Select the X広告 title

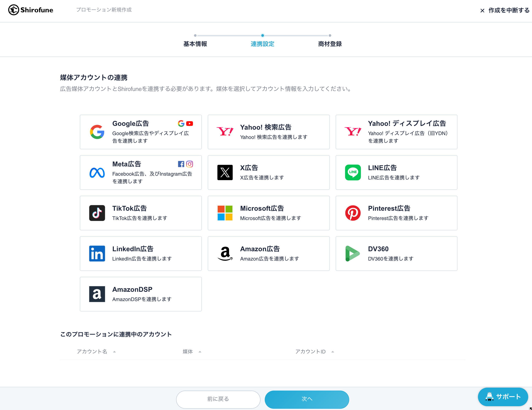pyautogui.click(x=249, y=168)
